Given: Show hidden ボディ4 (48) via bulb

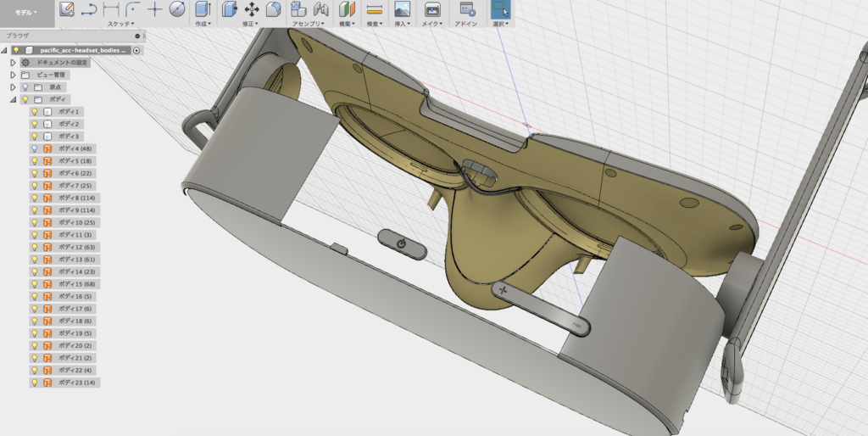Looking at the screenshot, I should tap(34, 148).
